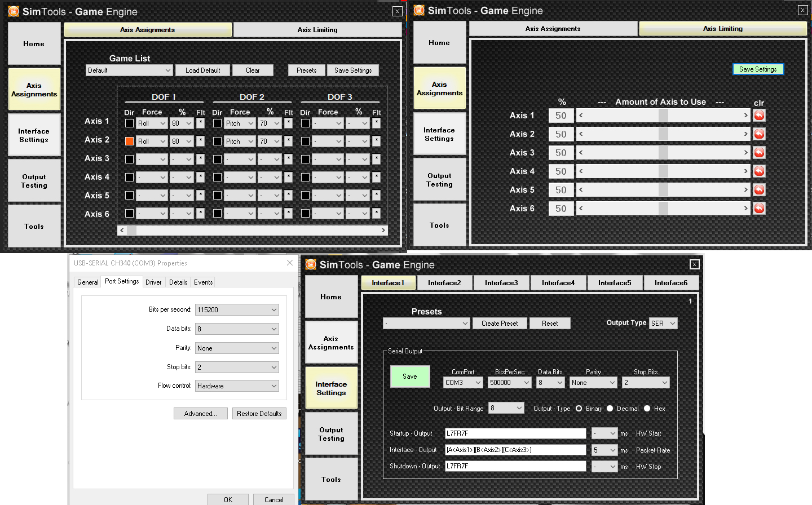Screen dimensions: 812x505
Task: Click the DOF grid scrollbar right arrow
Action: [x=383, y=231]
